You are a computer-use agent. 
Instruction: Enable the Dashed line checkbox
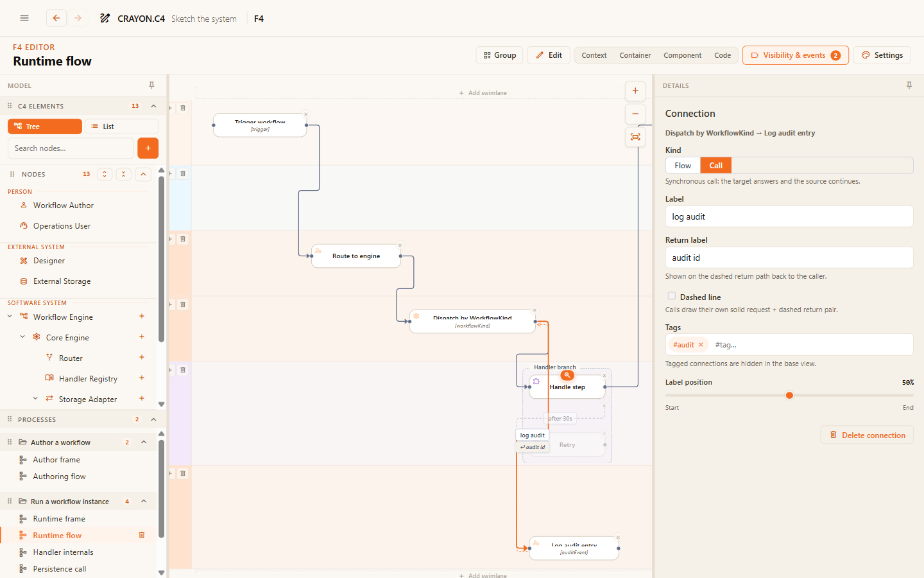pyautogui.click(x=671, y=296)
